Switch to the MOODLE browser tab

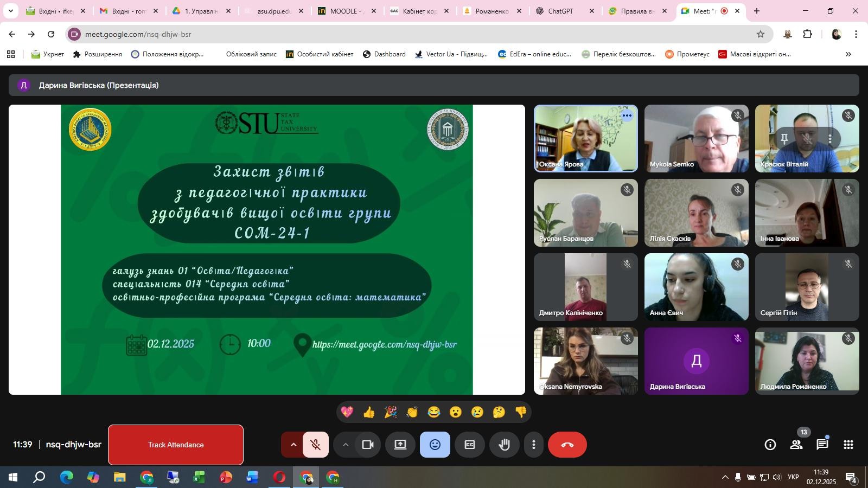click(x=347, y=11)
